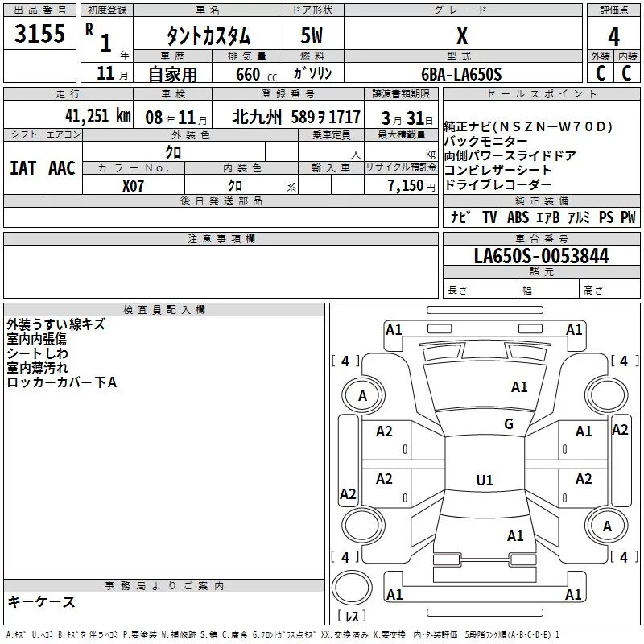
Task: Click the interior grade C under 内装
Action: (626, 73)
